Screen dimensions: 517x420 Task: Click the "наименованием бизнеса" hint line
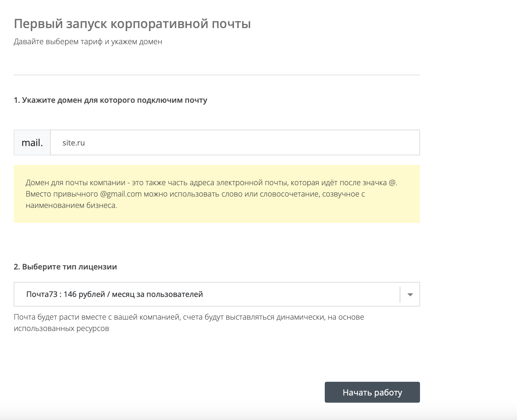(x=71, y=206)
